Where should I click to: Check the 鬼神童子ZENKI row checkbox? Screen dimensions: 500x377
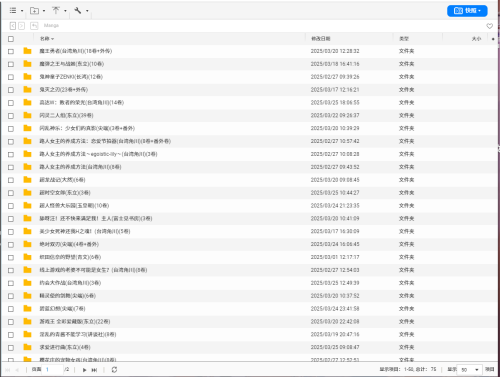11,77
